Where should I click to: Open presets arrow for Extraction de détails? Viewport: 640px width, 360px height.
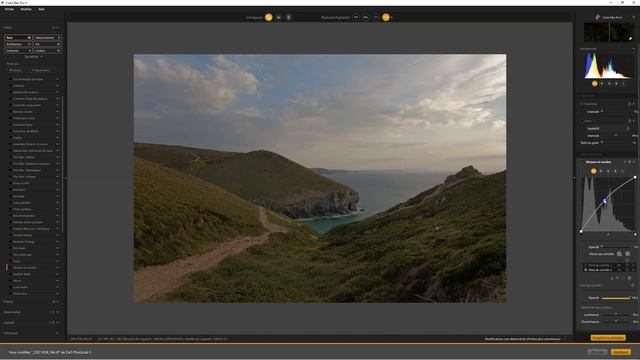tap(58, 131)
